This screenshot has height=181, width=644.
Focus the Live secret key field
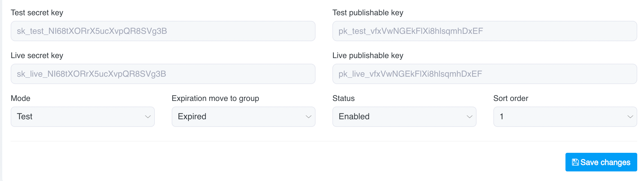[x=163, y=74]
